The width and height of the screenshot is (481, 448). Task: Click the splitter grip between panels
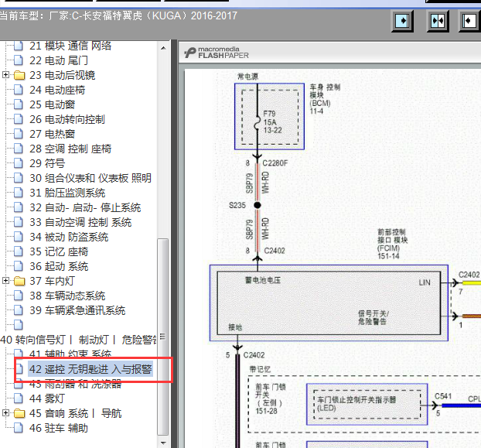[174, 244]
